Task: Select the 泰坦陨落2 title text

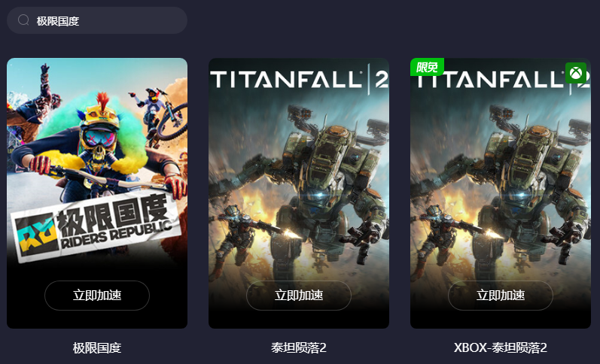Action: point(298,348)
